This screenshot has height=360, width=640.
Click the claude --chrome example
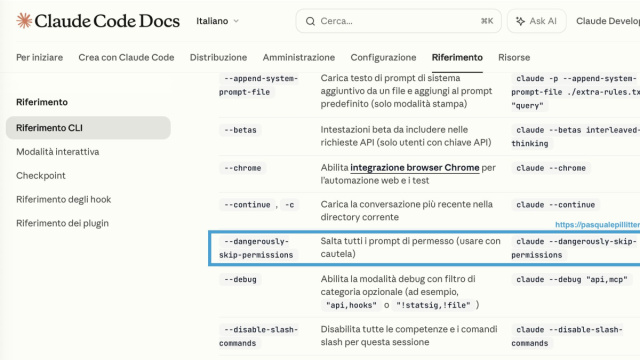(551, 168)
